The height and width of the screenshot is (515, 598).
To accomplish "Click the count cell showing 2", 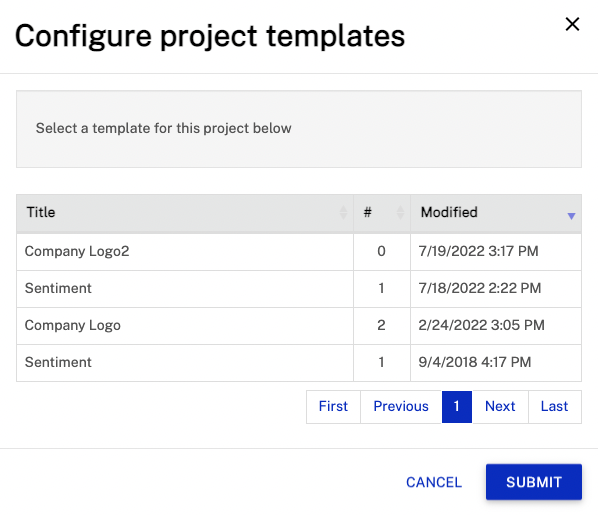I will click(x=382, y=325).
